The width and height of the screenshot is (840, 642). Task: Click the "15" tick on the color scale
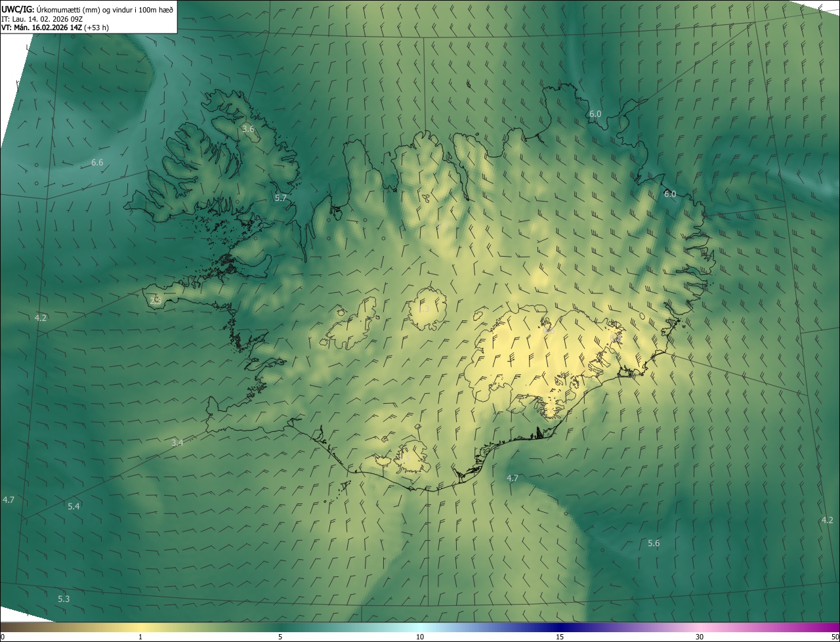click(560, 637)
